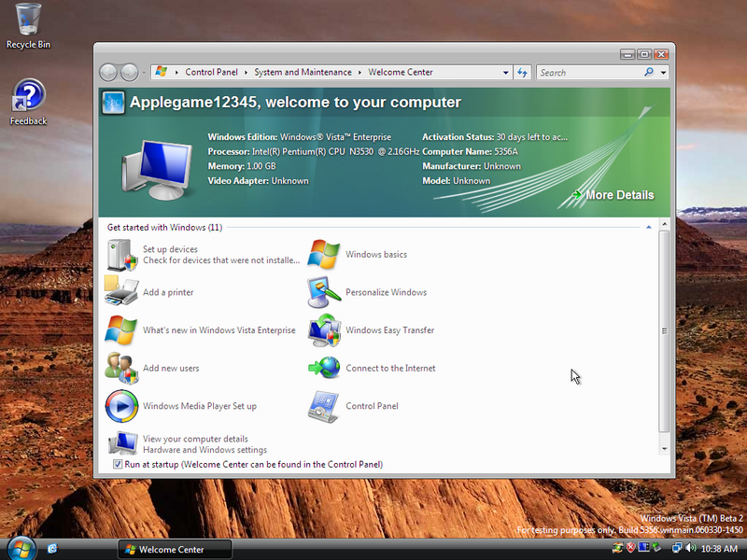Open the Add a printer link
Viewport: 747px width, 560px height.
click(168, 292)
